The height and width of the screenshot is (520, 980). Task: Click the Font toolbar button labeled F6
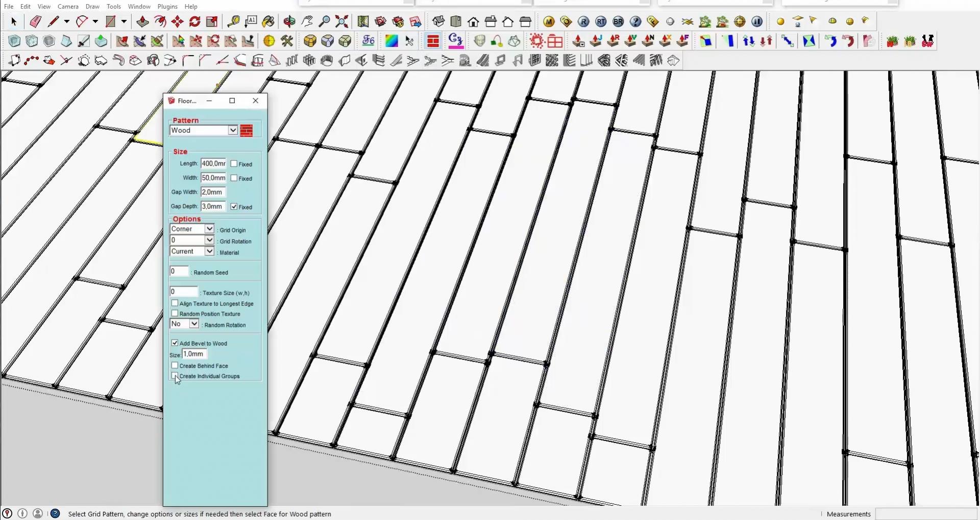(x=368, y=41)
